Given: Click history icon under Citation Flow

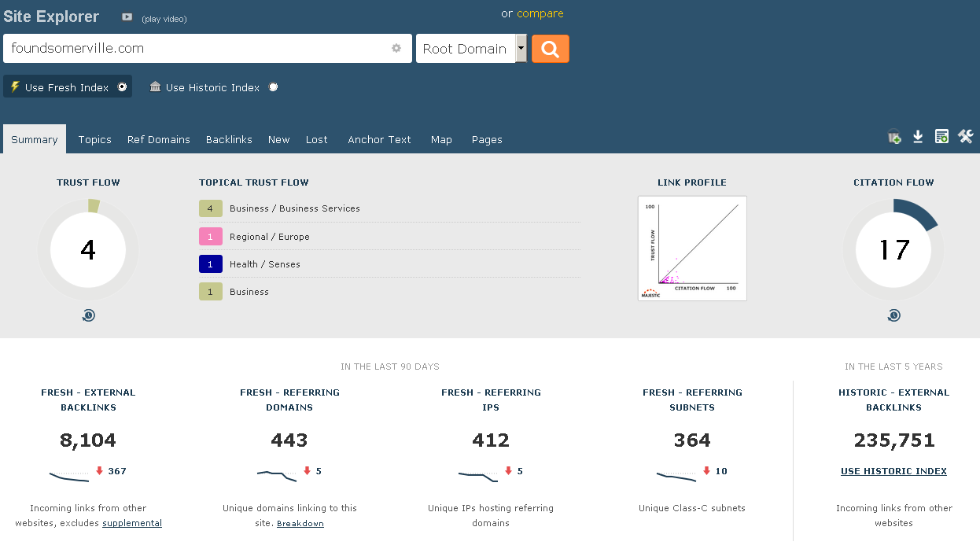Looking at the screenshot, I should click(893, 315).
